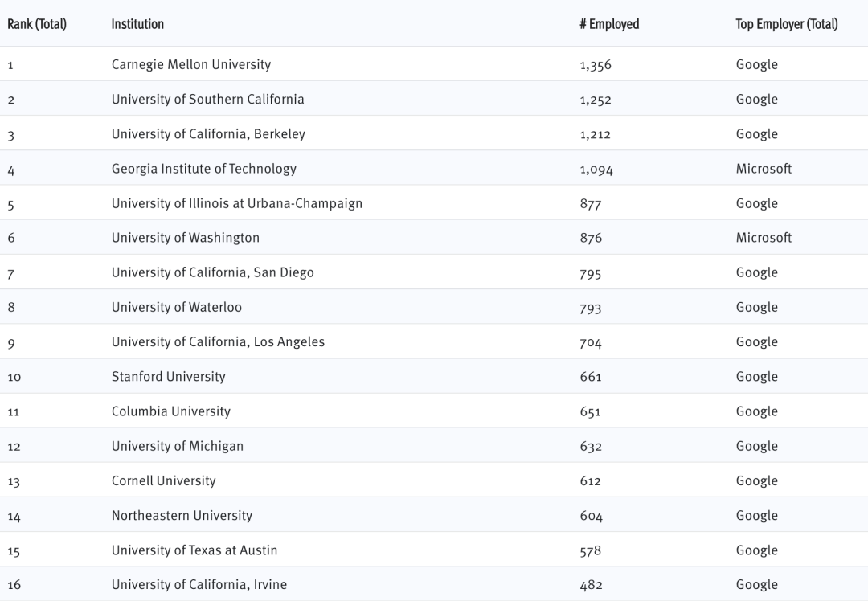Select University of Southern California row name
Screen dimensions: 868x601
(x=207, y=100)
